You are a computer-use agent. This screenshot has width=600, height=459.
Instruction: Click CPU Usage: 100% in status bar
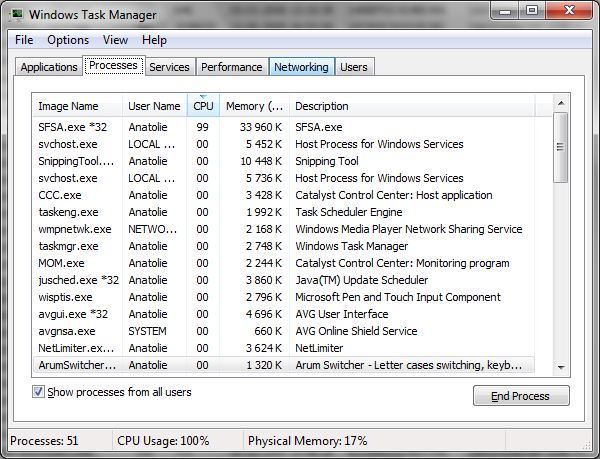163,441
